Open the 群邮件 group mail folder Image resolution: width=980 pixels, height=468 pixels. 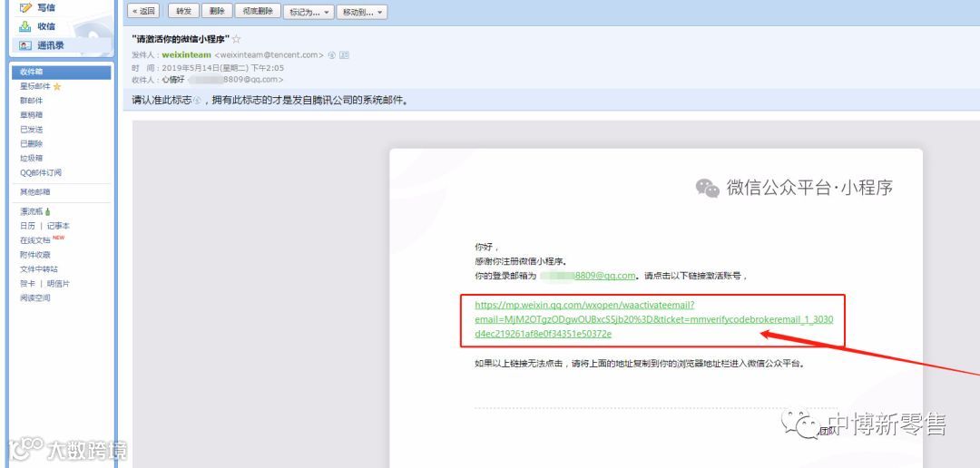31,101
